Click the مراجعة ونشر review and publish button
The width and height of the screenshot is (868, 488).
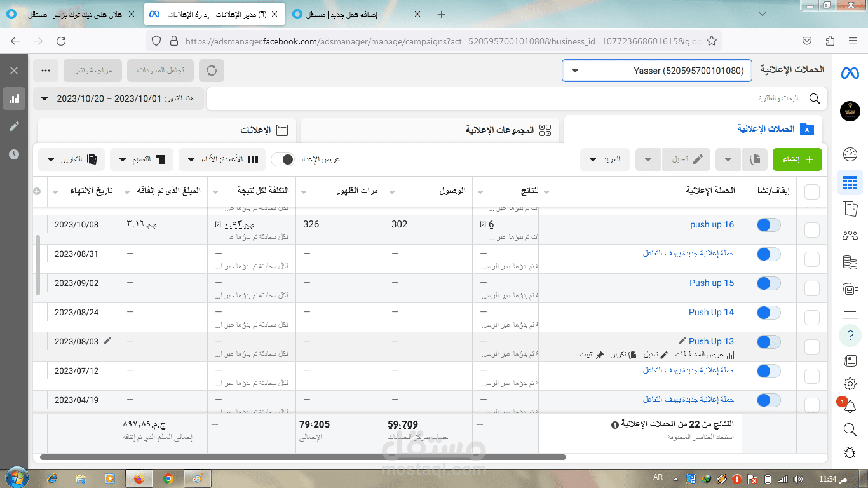pos(92,71)
